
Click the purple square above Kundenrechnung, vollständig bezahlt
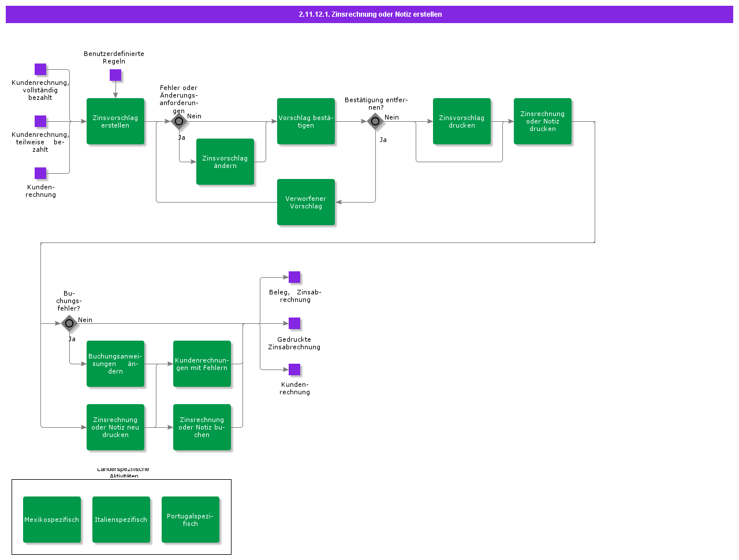click(x=40, y=69)
